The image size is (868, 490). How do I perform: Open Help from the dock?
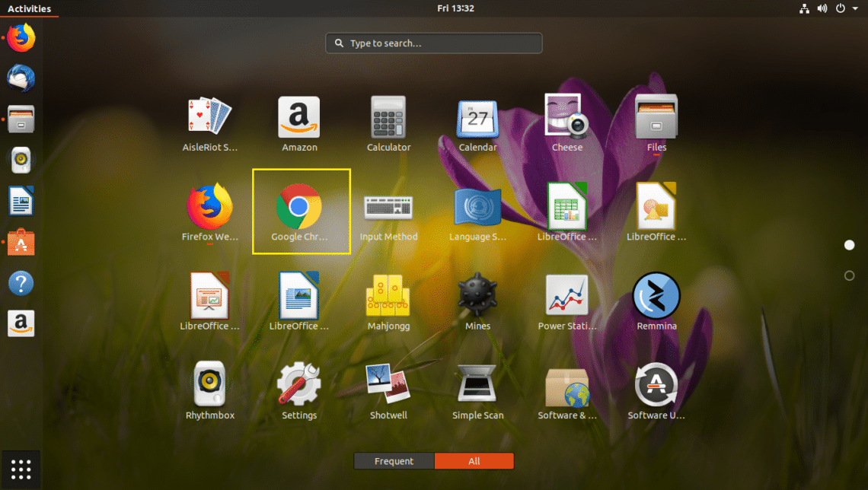(x=21, y=283)
